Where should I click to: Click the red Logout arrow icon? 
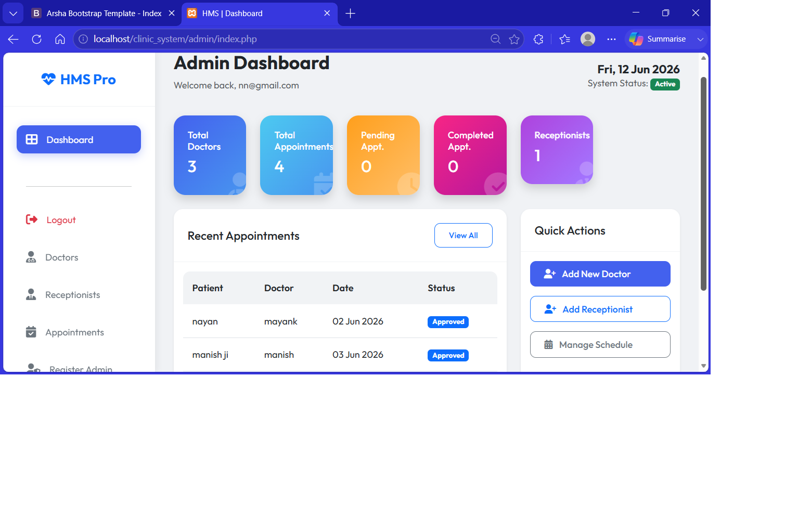tap(32, 219)
